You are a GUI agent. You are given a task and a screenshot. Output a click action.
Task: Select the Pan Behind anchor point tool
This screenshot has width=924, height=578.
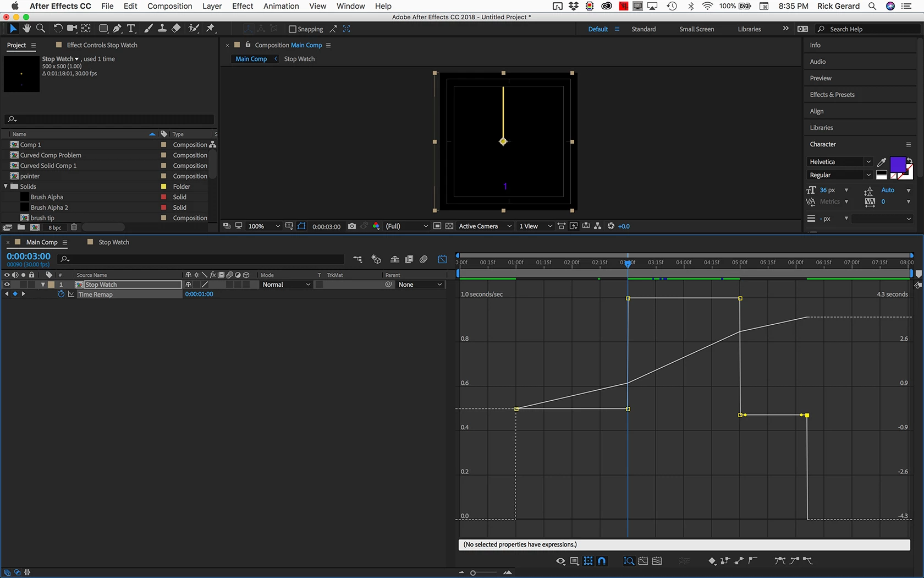[86, 29]
